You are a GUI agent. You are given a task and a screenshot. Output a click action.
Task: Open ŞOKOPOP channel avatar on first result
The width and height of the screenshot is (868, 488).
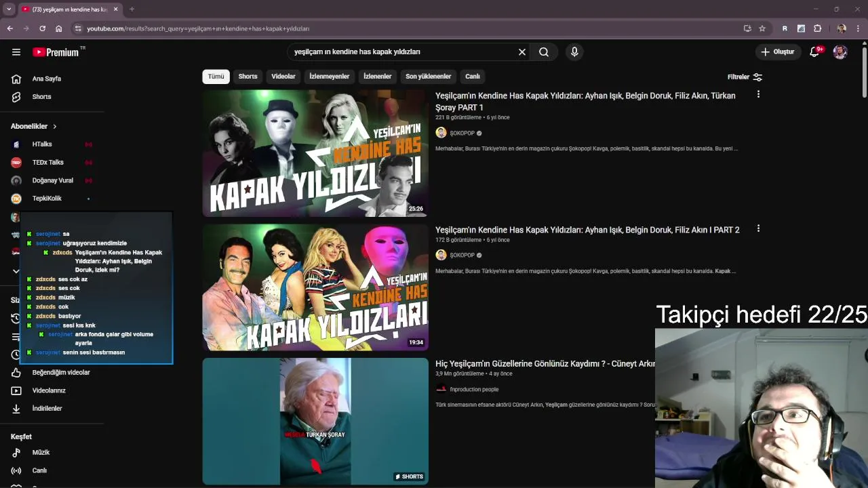point(441,133)
